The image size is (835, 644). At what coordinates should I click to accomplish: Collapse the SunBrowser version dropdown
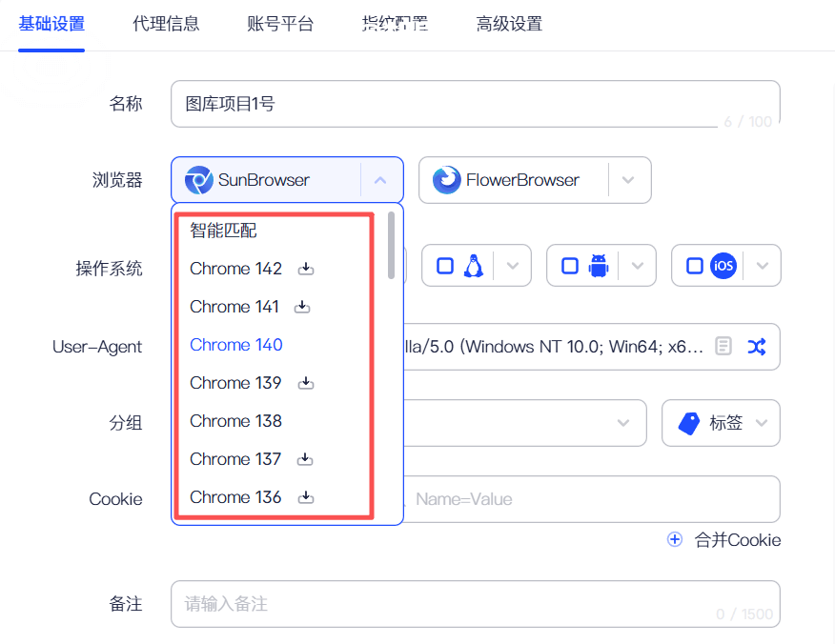click(380, 180)
